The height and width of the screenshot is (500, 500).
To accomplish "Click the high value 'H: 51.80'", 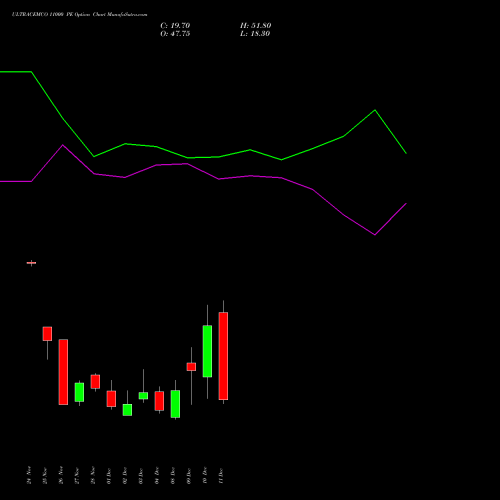I will click(255, 26).
